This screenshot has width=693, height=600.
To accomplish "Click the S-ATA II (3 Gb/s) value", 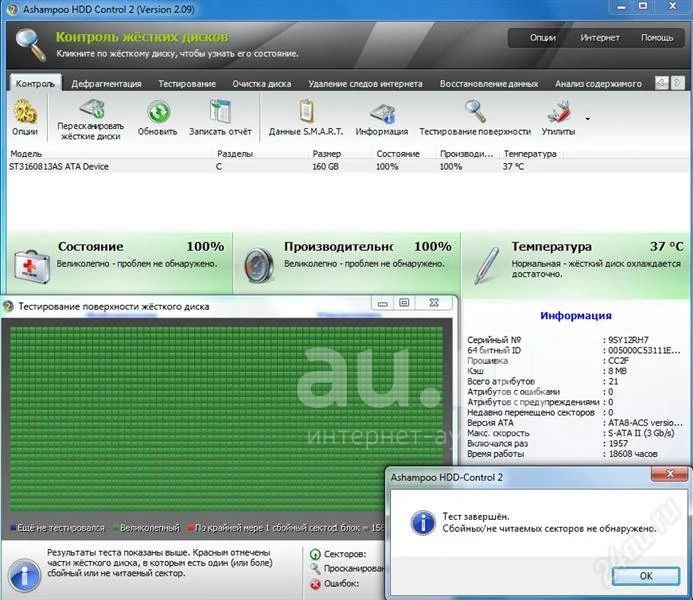I will [x=641, y=433].
